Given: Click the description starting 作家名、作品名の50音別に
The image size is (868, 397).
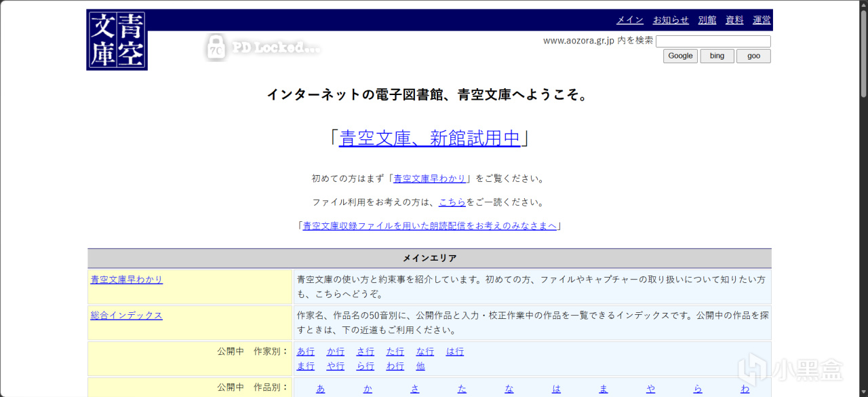Looking at the screenshot, I should click(x=533, y=322).
